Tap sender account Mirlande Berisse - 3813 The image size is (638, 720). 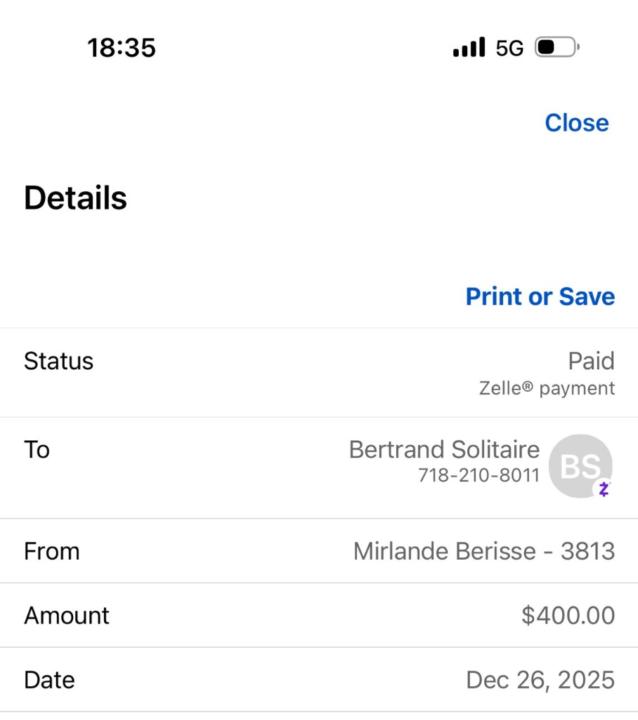click(x=484, y=551)
